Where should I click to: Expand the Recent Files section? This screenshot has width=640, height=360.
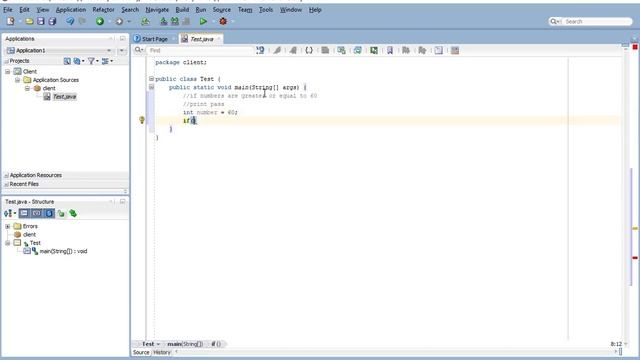(x=7, y=184)
